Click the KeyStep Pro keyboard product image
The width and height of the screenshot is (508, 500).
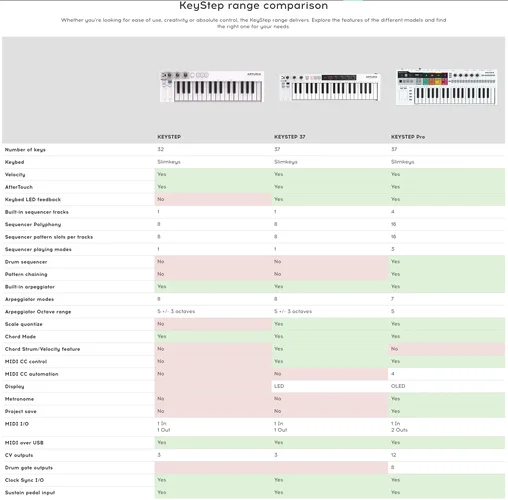point(447,87)
